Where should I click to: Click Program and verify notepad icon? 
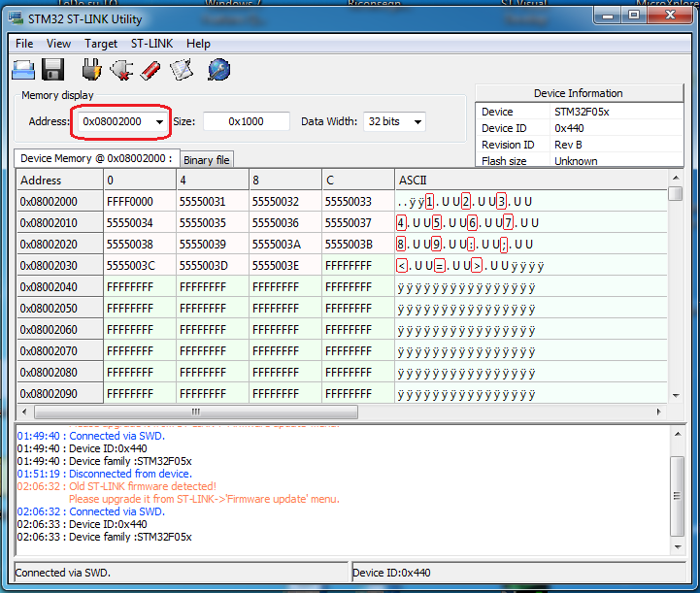point(182,70)
